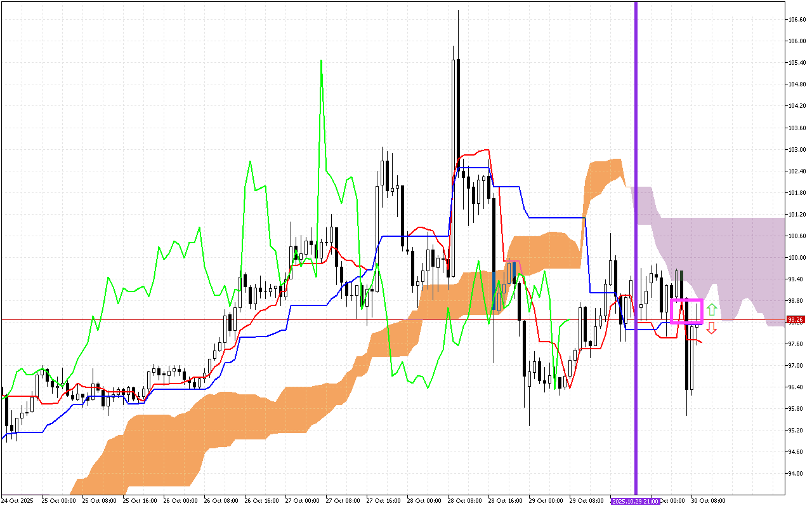
Task: Click the 24 Oct 2025 time label
Action: point(17,501)
